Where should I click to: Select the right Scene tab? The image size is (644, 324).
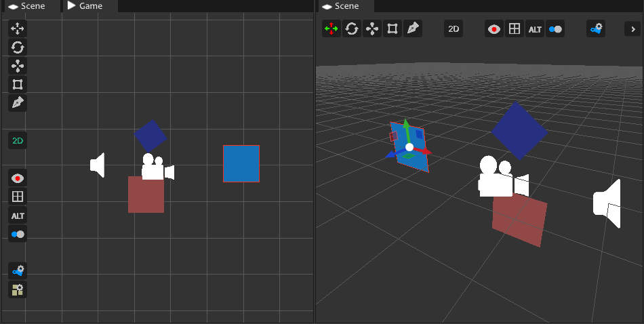pos(346,5)
